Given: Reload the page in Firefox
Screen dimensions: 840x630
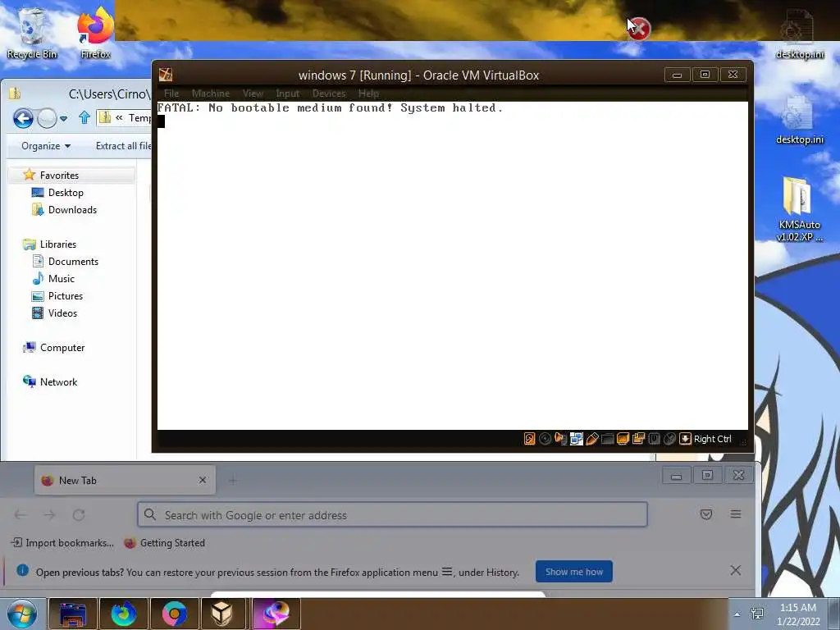Looking at the screenshot, I should click(x=79, y=515).
